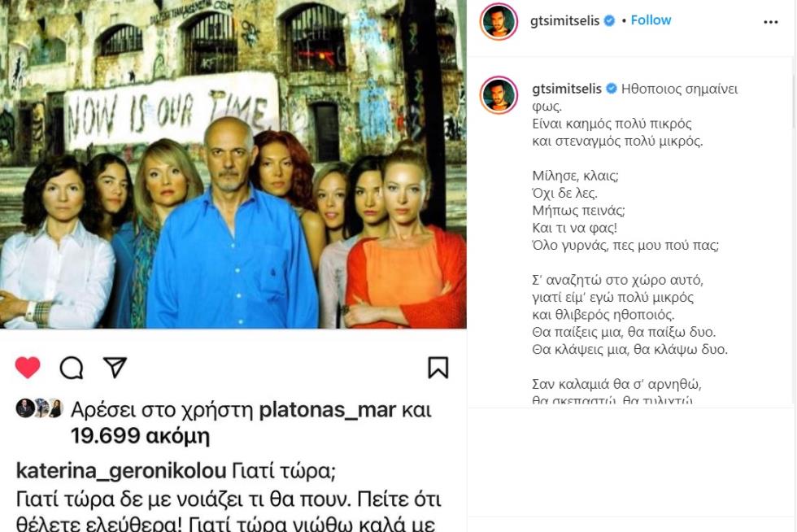Open comments with speech bubble icon

coord(72,368)
